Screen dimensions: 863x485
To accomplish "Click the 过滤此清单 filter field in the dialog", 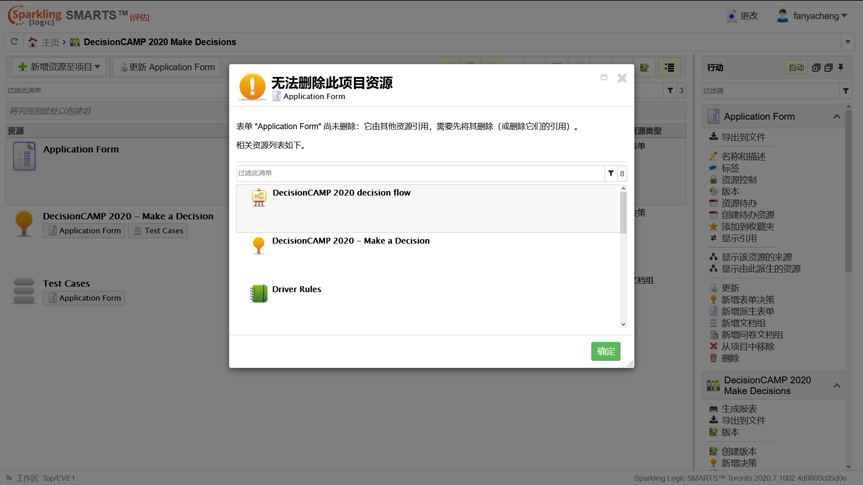I will pyautogui.click(x=420, y=173).
